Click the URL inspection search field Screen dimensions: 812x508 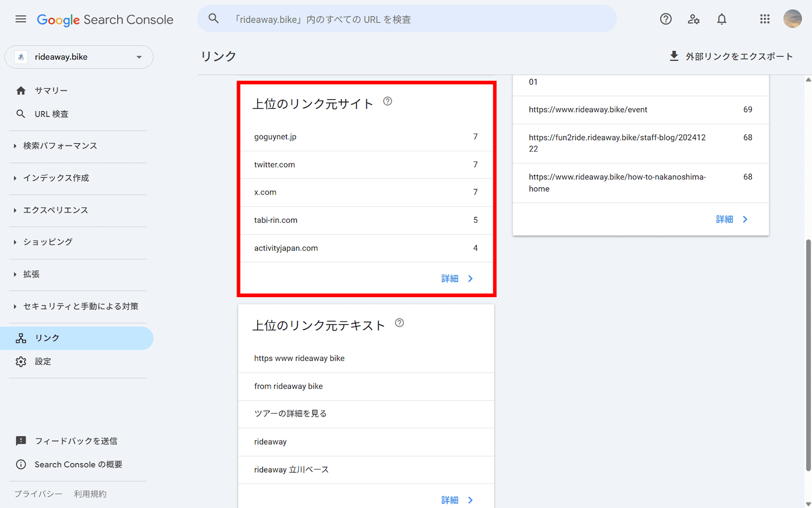[x=406, y=19]
